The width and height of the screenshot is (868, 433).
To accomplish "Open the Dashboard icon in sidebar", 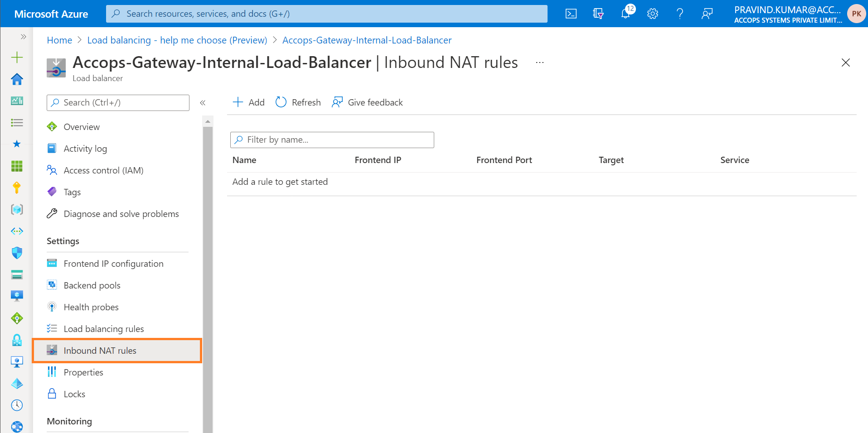I will [17, 101].
